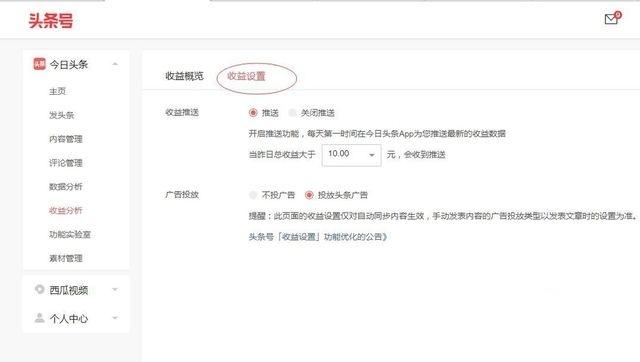Click the 开启推送功能 description text
The image size is (640, 362).
tap(377, 133)
